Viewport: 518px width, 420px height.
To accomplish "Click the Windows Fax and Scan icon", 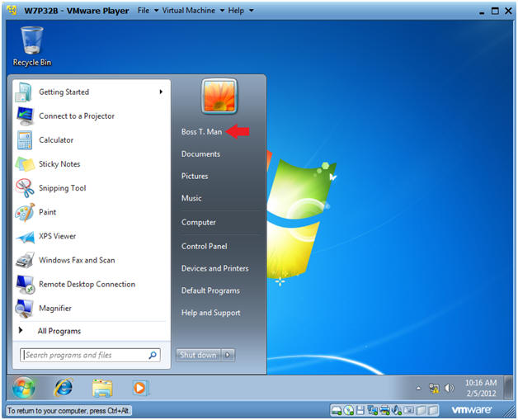I will [25, 260].
